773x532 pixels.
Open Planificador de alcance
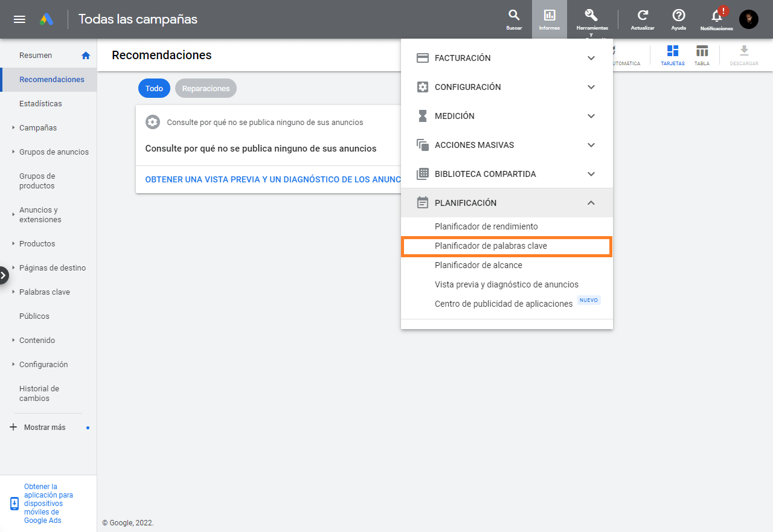coord(478,265)
